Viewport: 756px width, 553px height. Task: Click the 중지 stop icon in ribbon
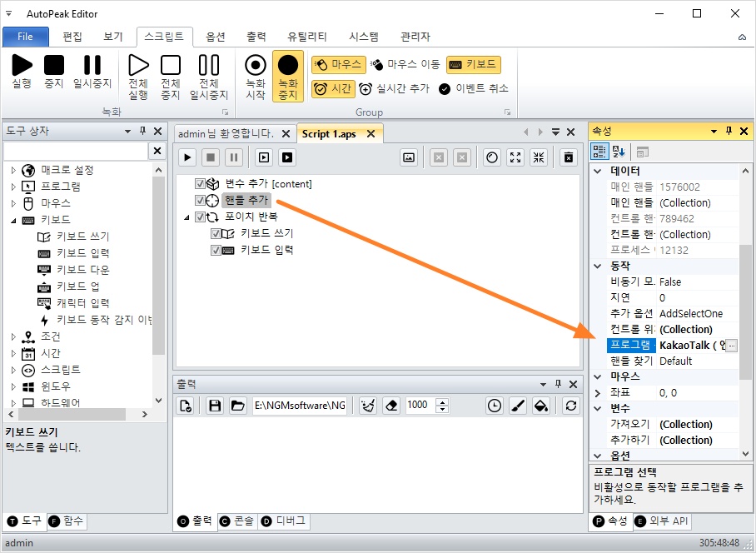coord(54,65)
